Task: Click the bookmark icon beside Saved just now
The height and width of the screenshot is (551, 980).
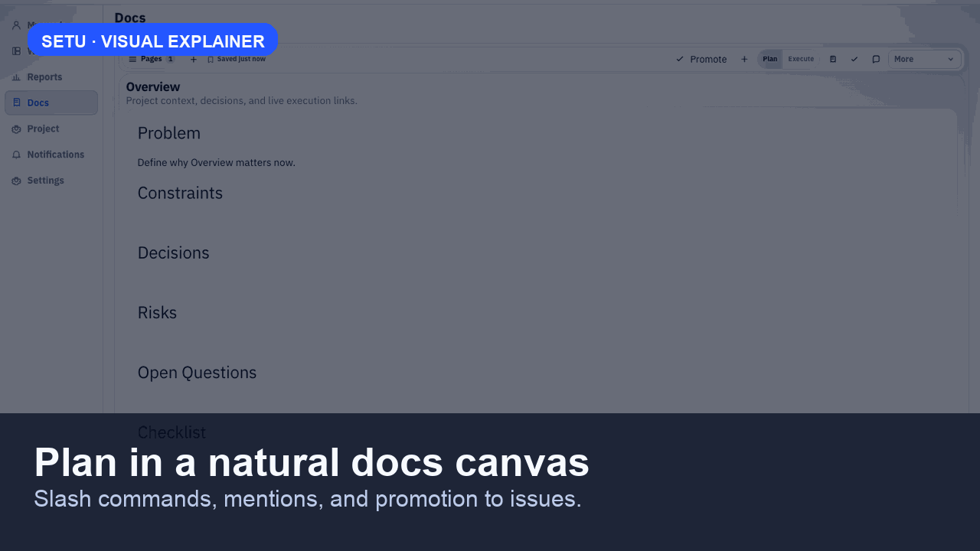Action: tap(211, 59)
